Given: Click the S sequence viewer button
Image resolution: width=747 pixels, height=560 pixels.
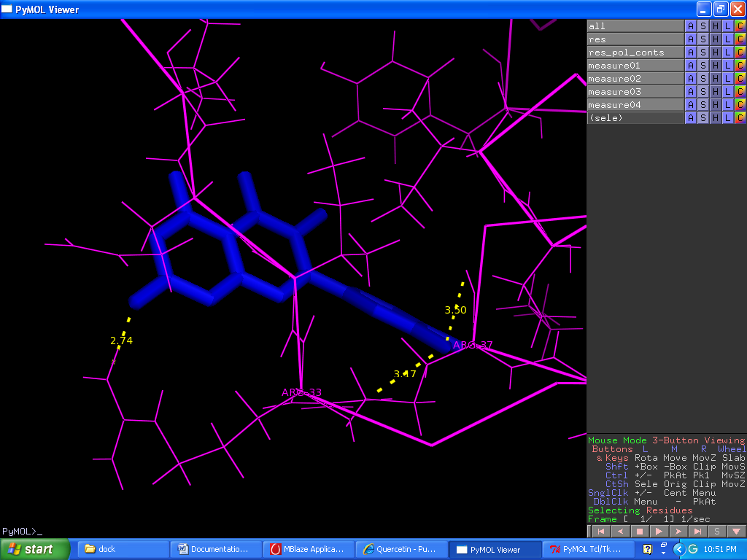Looking at the screenshot, I should tap(717, 532).
